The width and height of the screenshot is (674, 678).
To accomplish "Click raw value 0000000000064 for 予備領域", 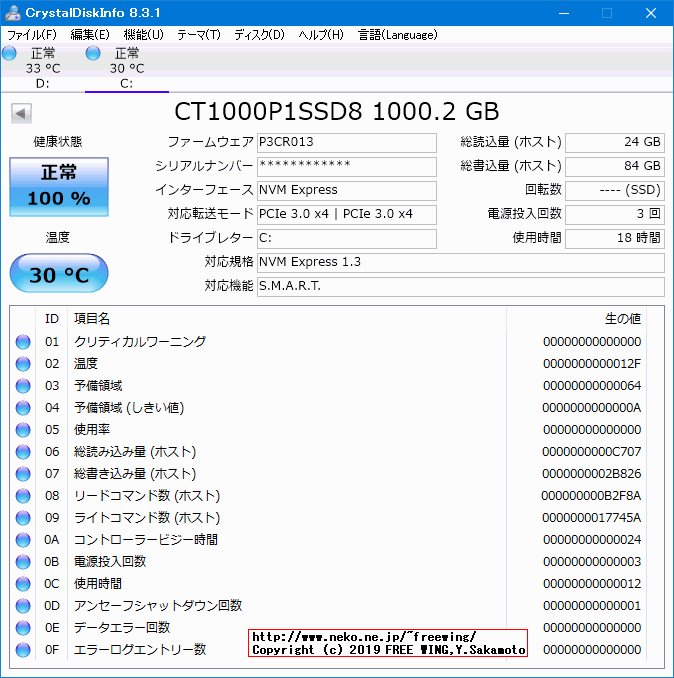I will point(592,386).
